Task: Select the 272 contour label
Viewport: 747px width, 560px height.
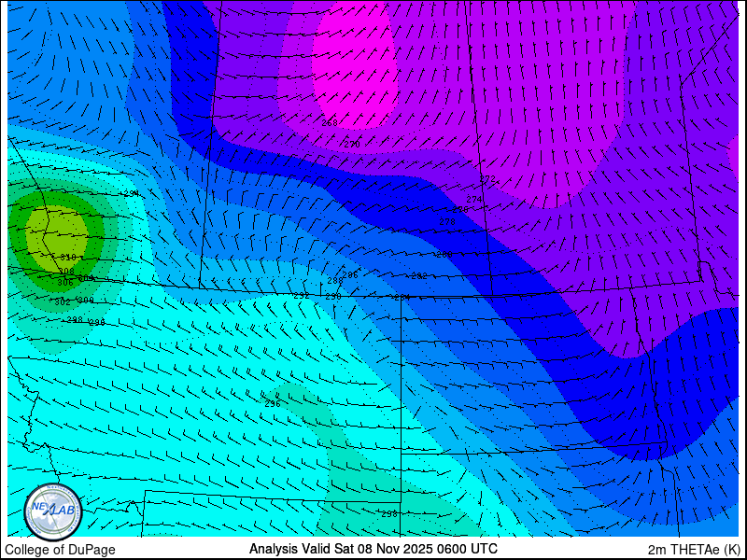Action: point(487,179)
